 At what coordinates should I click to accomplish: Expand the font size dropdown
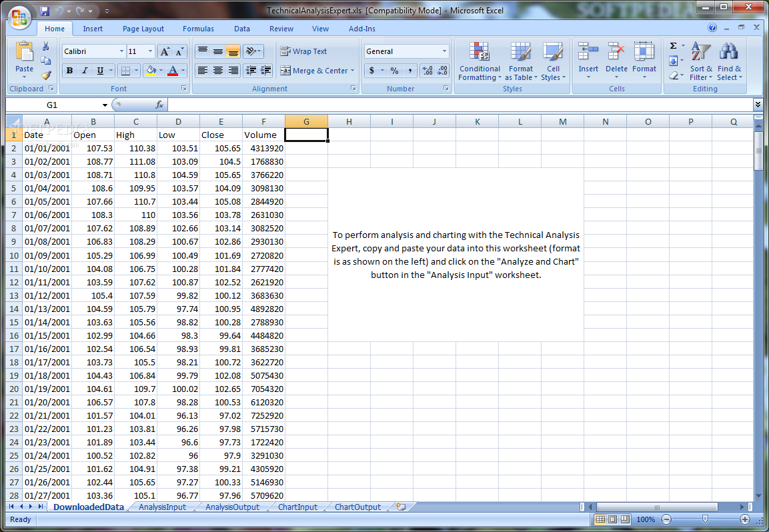point(150,51)
